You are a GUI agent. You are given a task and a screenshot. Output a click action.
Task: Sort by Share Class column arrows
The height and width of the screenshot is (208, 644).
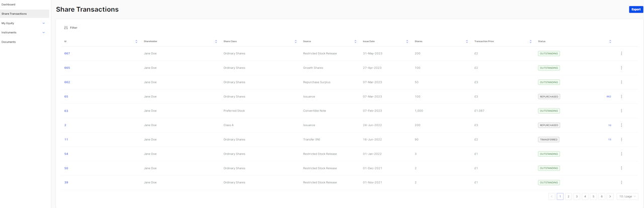point(295,41)
